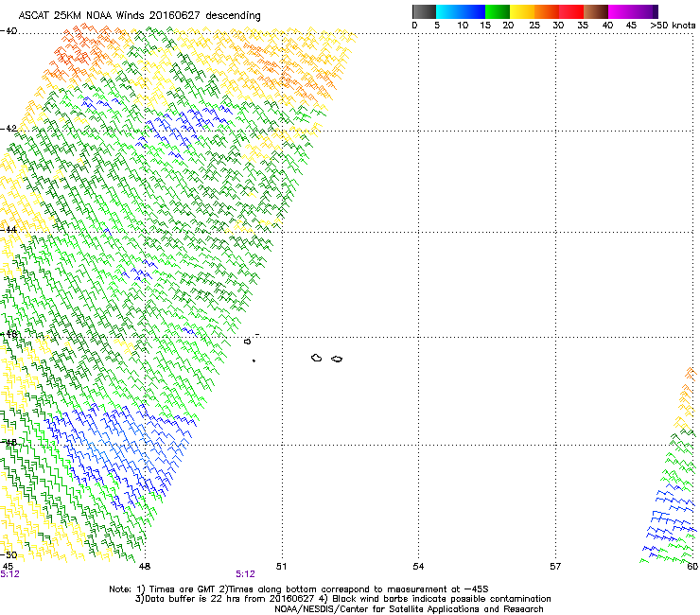
Task: Click the 51 longitude axis label
Action: (x=281, y=567)
